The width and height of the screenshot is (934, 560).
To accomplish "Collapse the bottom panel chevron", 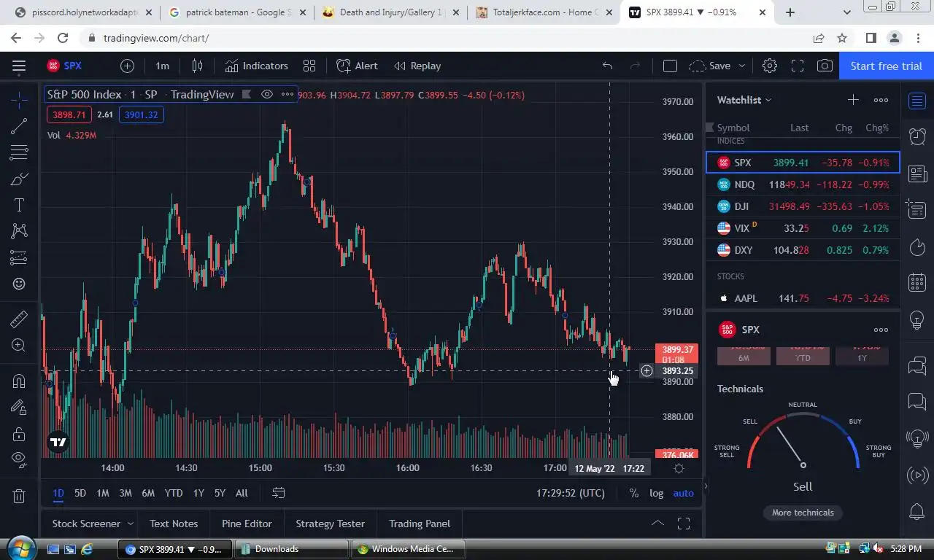I will coord(657,523).
